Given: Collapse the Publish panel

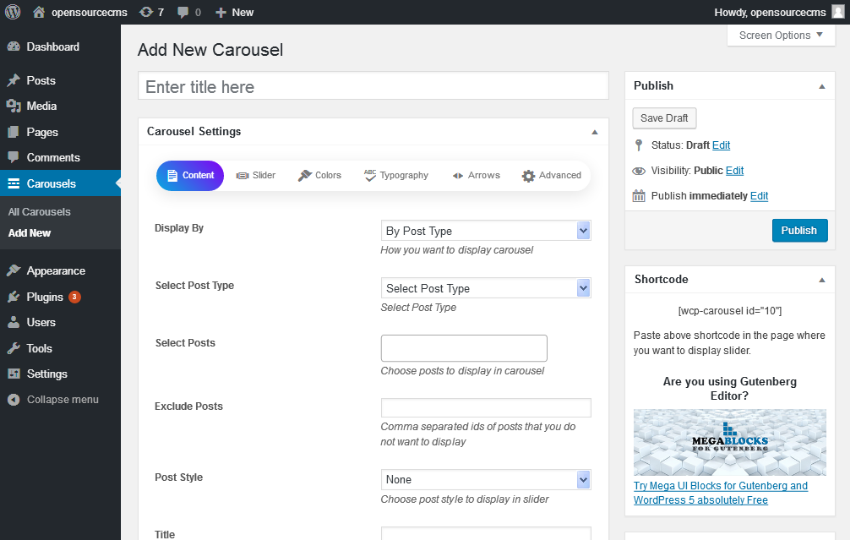Looking at the screenshot, I should [x=822, y=86].
